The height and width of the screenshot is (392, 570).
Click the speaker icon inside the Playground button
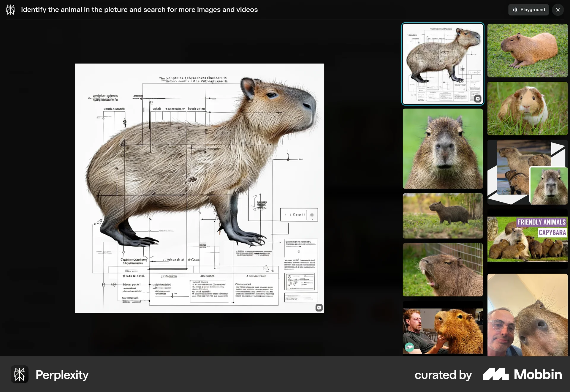pyautogui.click(x=515, y=10)
